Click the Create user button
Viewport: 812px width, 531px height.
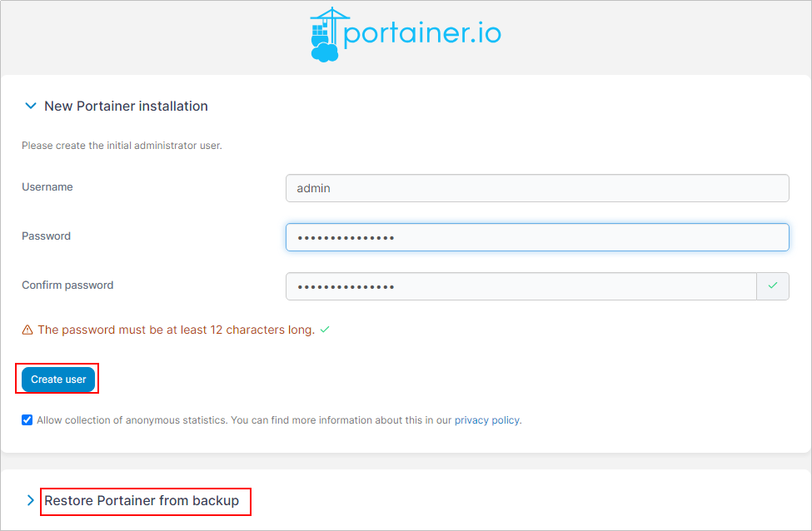pos(58,380)
